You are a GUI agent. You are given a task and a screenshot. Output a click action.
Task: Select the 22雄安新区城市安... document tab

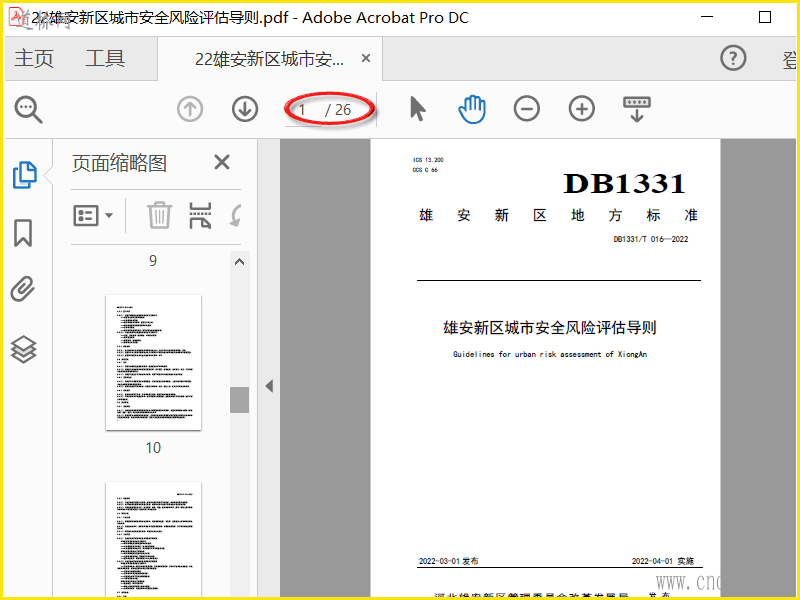269,59
